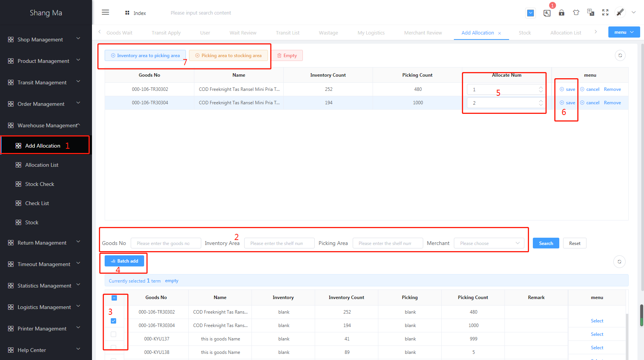Click the Check List sidebar icon
Image resolution: width=644 pixels, height=360 pixels.
[18, 203]
